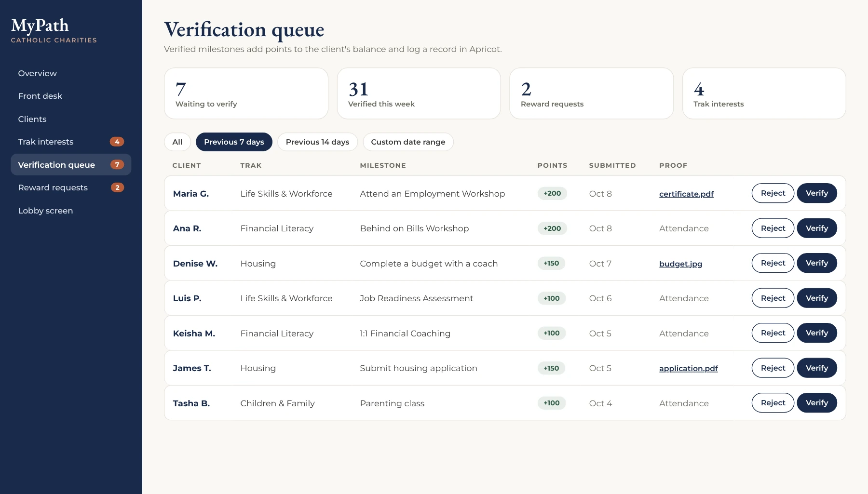Open the Trak interests summary card

pyautogui.click(x=764, y=93)
